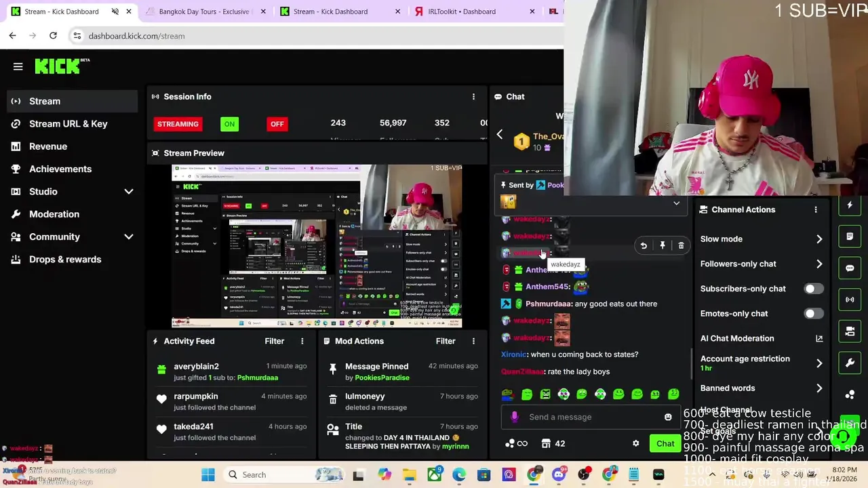Image resolution: width=868 pixels, height=488 pixels.
Task: Open the Mod Actions Filter
Action: point(446,341)
